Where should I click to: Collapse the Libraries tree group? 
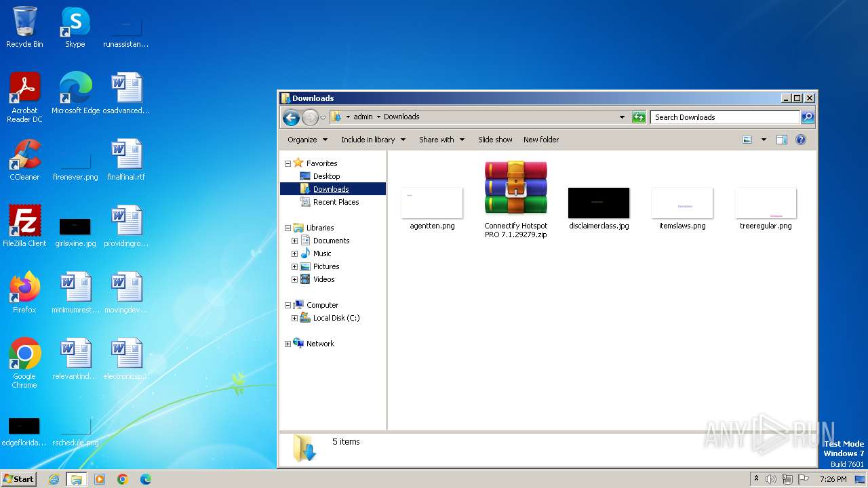pos(288,228)
